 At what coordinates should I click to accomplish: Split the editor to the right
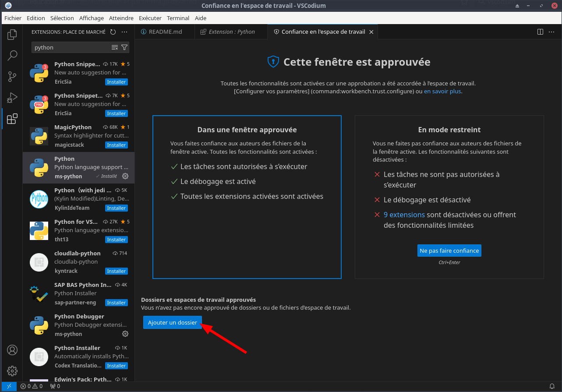tap(540, 32)
